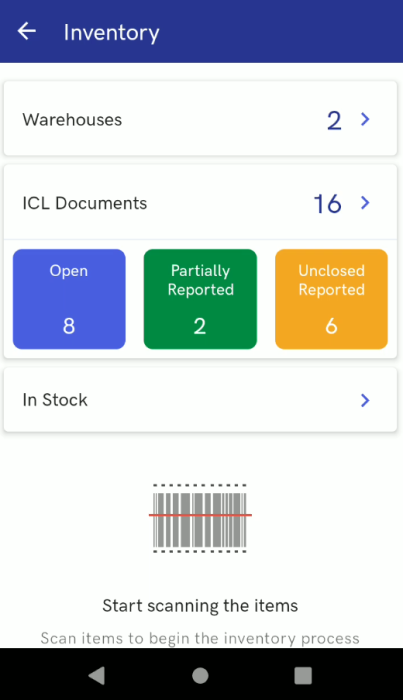This screenshot has width=403, height=700.
Task: Tap the Inventory title in the header
Action: click(x=112, y=33)
